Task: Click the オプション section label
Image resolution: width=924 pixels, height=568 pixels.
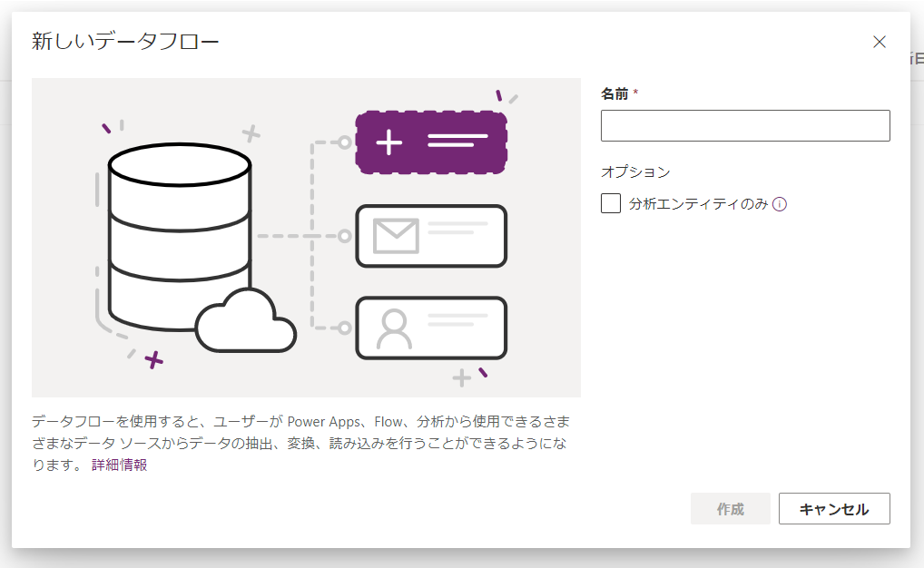Action: coord(636,171)
